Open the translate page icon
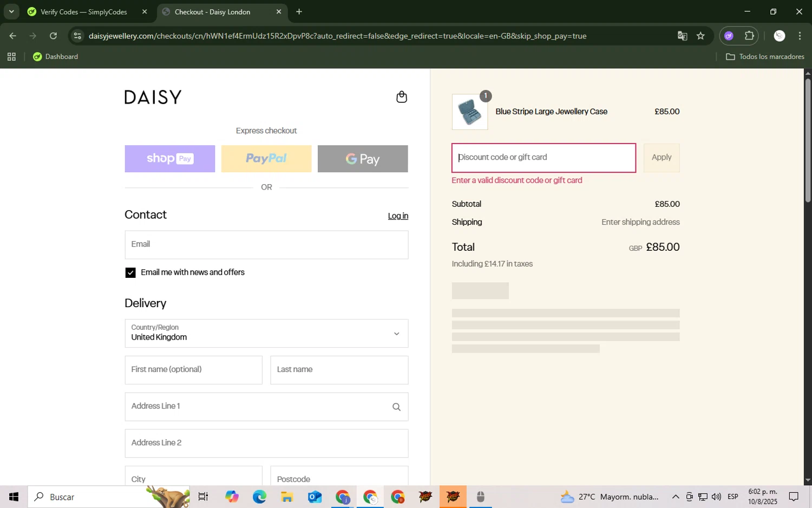Screen dimensions: 812x508 (682, 36)
